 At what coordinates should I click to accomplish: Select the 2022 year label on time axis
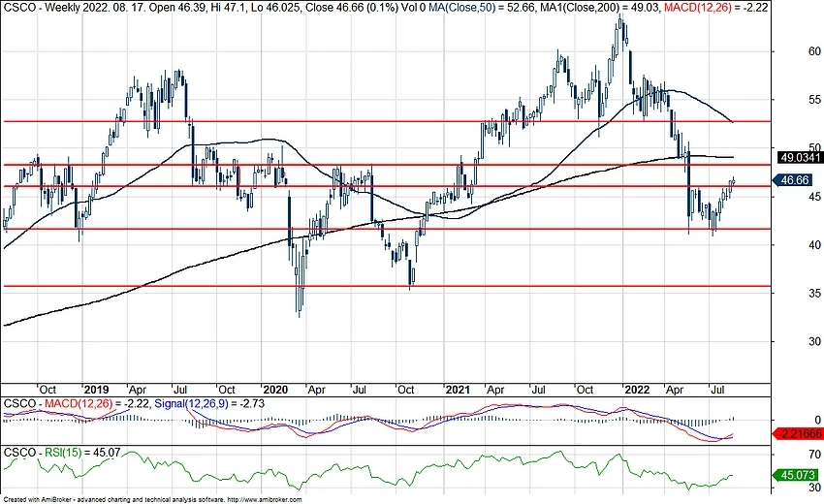pyautogui.click(x=636, y=390)
